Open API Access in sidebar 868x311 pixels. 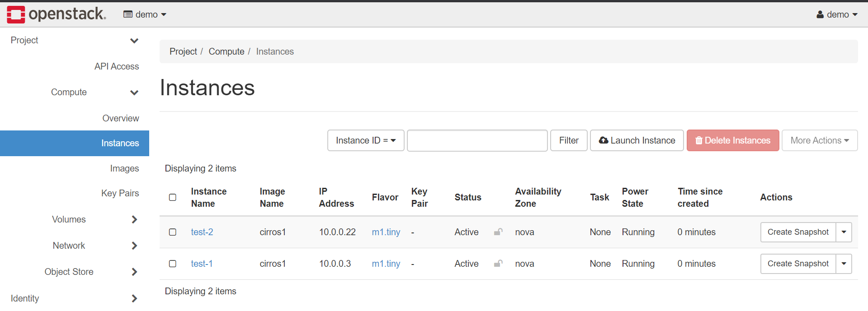click(x=117, y=66)
